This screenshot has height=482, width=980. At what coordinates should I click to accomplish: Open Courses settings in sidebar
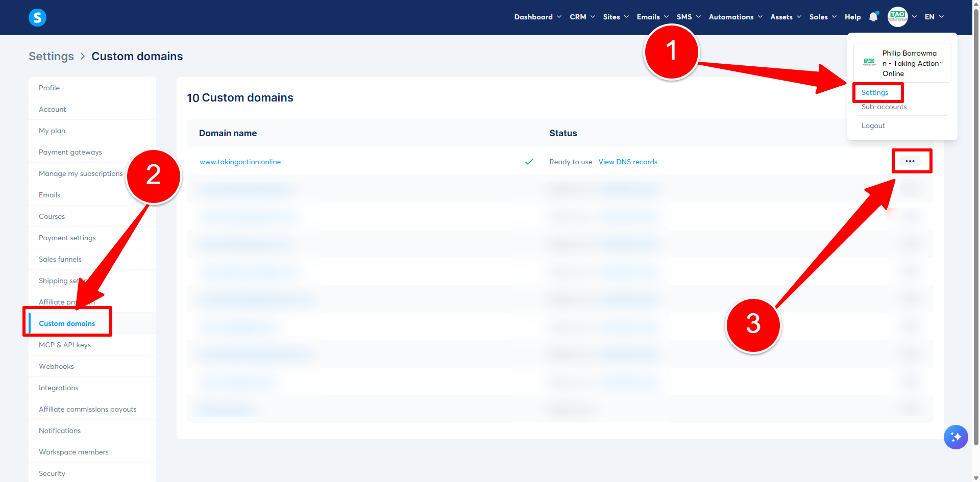coord(92,216)
